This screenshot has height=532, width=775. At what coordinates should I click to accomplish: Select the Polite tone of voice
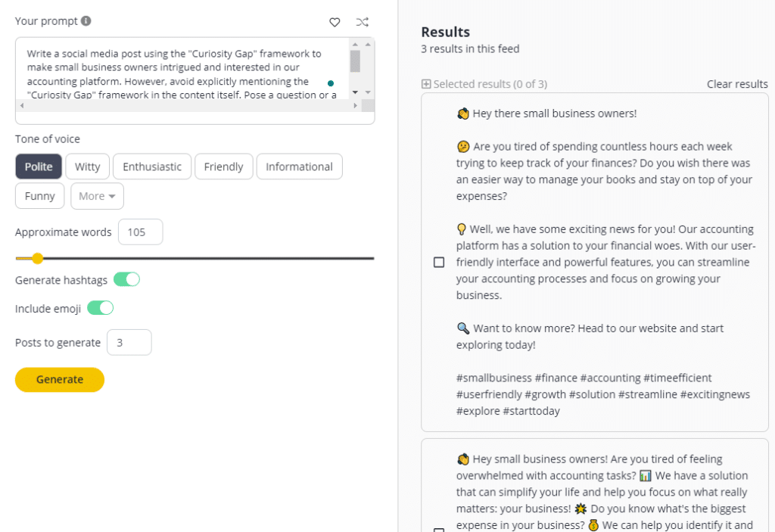pos(39,166)
